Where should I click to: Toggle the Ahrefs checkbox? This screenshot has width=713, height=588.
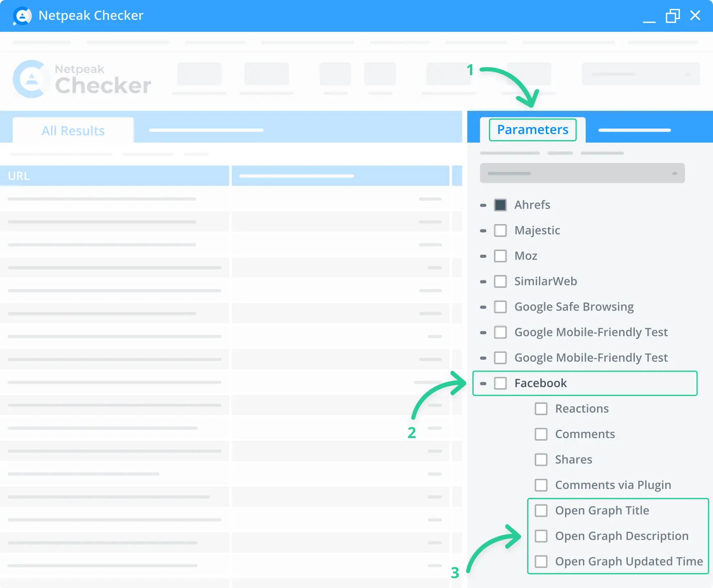500,205
